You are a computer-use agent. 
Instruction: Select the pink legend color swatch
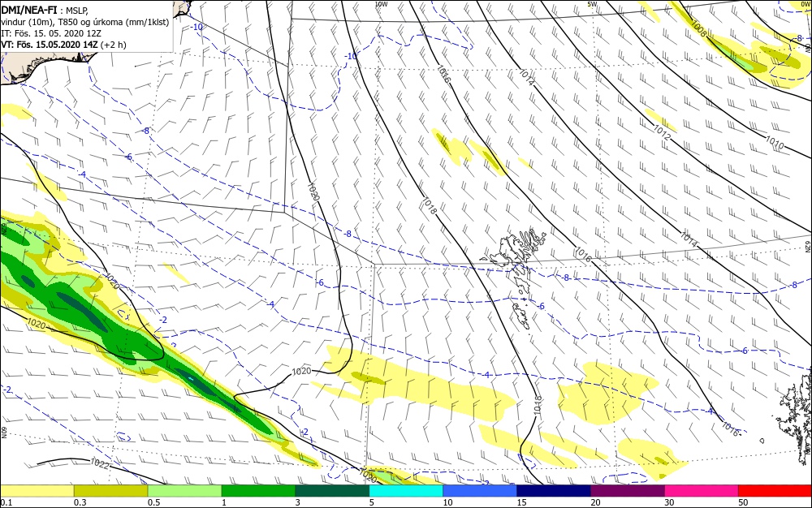[x=702, y=491]
